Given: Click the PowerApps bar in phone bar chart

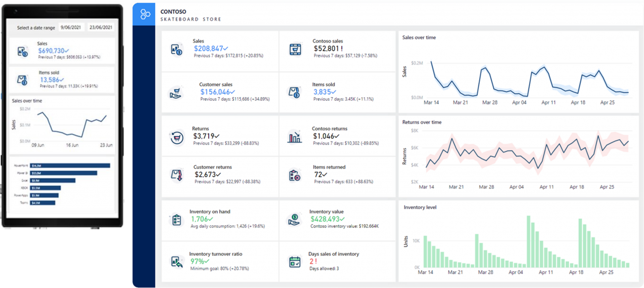Looking at the screenshot, I should [x=44, y=195].
